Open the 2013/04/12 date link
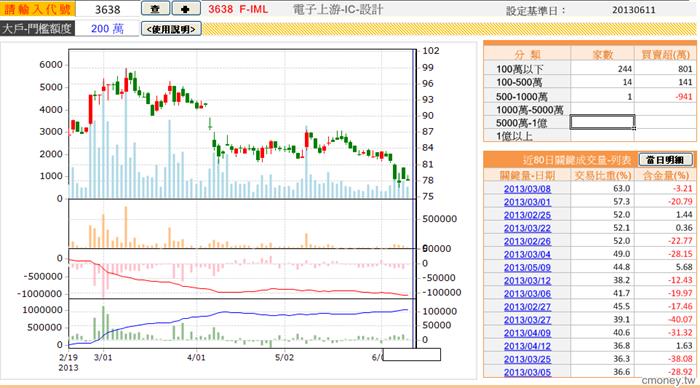 (x=527, y=346)
